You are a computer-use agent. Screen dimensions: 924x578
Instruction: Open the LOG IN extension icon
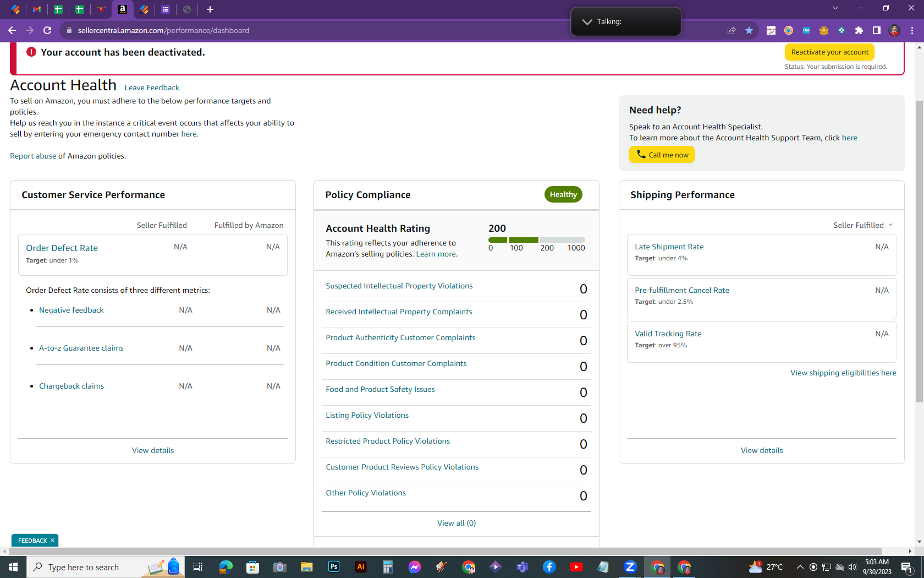pyautogui.click(x=771, y=30)
